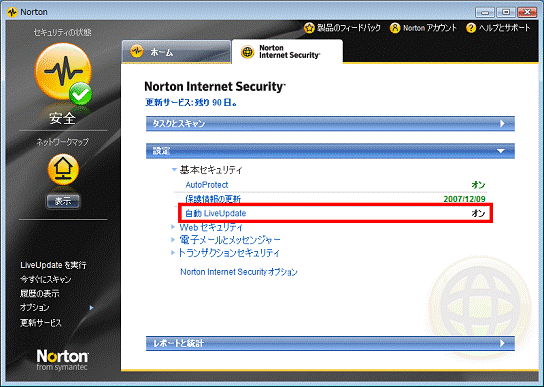Click the Norton logo in title bar
The height and width of the screenshot is (387, 544).
[x=12, y=12]
